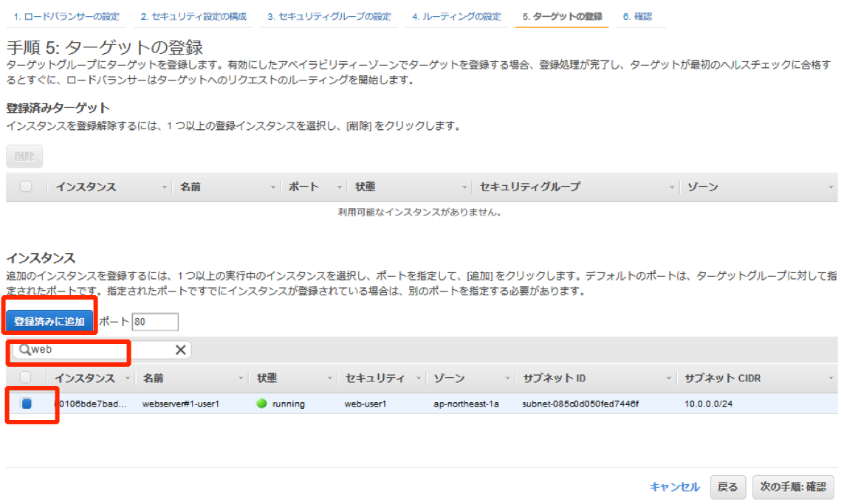Click the ap-northeast-1a zone cell
The width and height of the screenshot is (841, 504).
[466, 404]
